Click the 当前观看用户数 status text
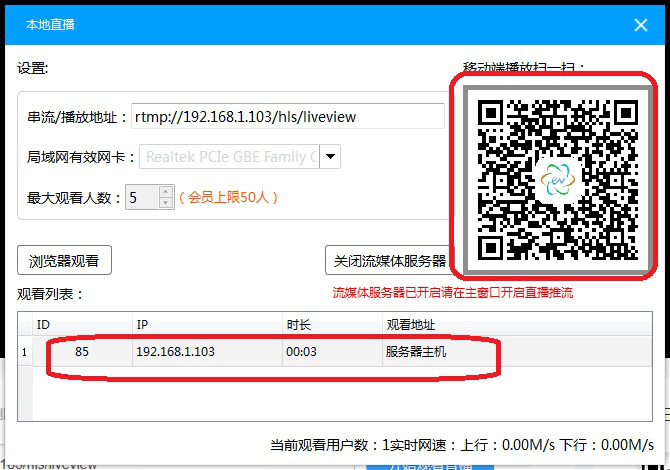Screen dimensions: 670x470 (330, 445)
